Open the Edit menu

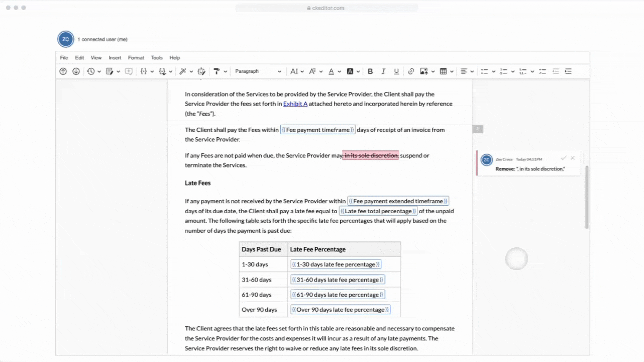[x=79, y=58]
